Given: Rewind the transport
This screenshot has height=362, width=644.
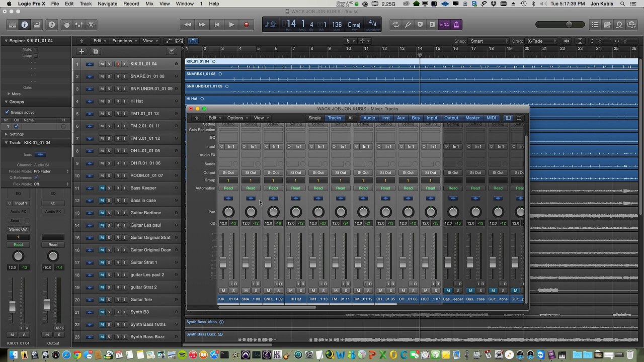Looking at the screenshot, I should (188, 24).
